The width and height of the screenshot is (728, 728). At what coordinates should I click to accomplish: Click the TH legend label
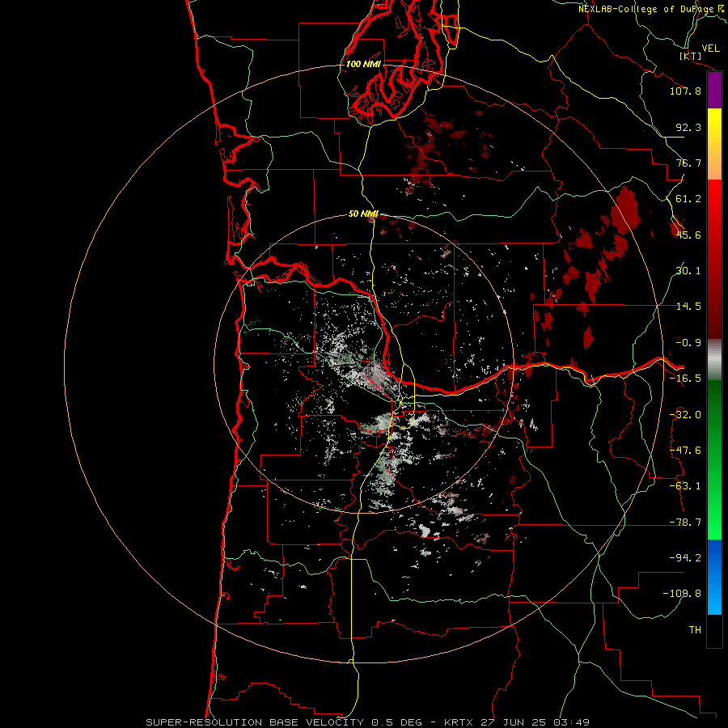(695, 630)
